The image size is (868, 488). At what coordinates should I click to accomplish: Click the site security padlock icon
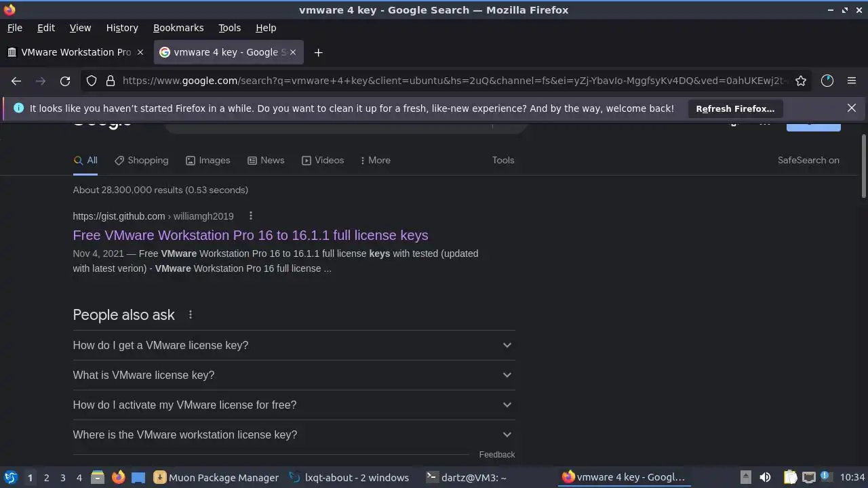click(111, 81)
